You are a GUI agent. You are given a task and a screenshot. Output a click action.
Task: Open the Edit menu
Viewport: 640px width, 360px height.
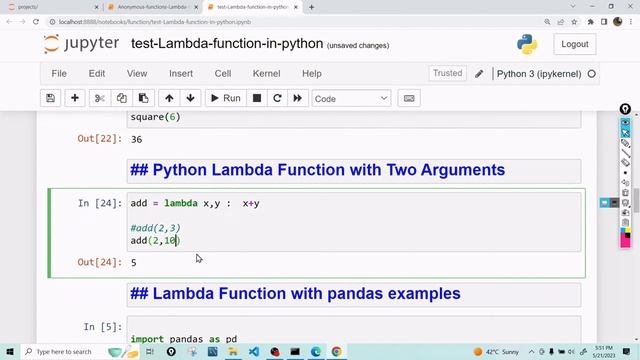click(x=97, y=73)
